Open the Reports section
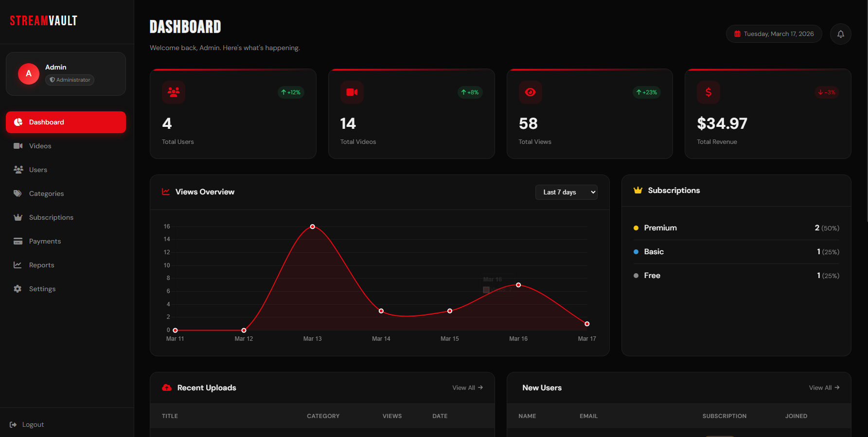868x437 pixels. pos(41,265)
